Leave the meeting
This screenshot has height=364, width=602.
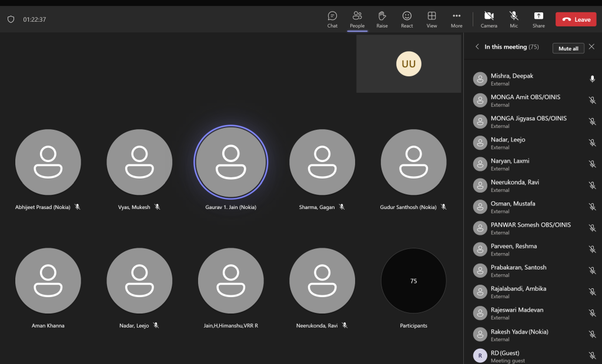click(576, 19)
